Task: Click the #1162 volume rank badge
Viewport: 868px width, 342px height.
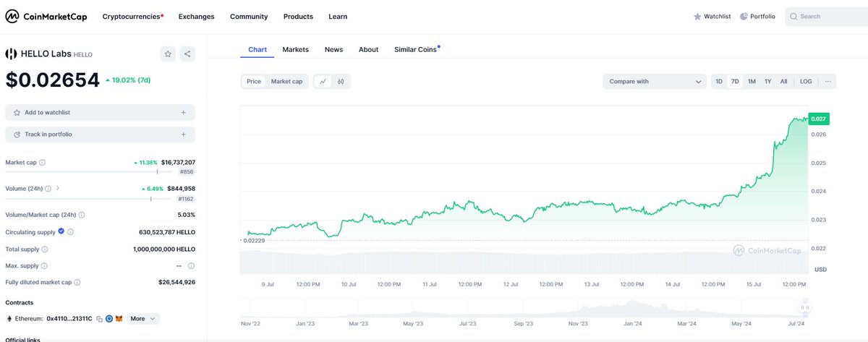Action: [x=184, y=198]
